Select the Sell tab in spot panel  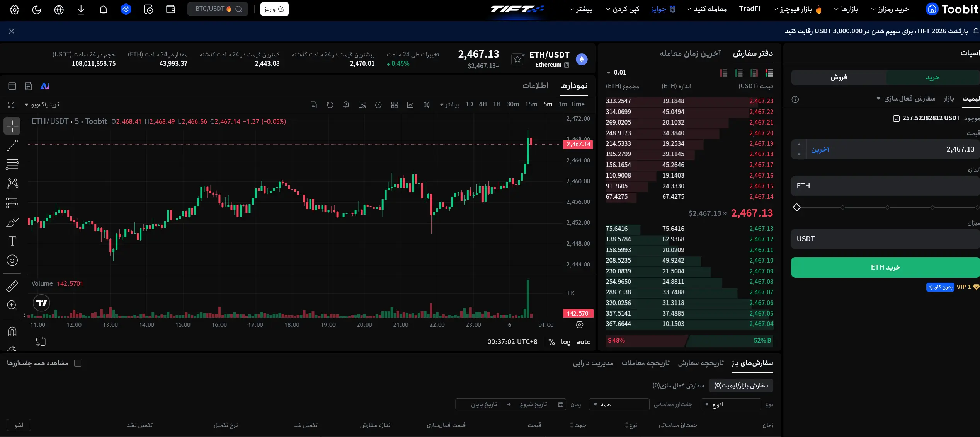(x=839, y=77)
